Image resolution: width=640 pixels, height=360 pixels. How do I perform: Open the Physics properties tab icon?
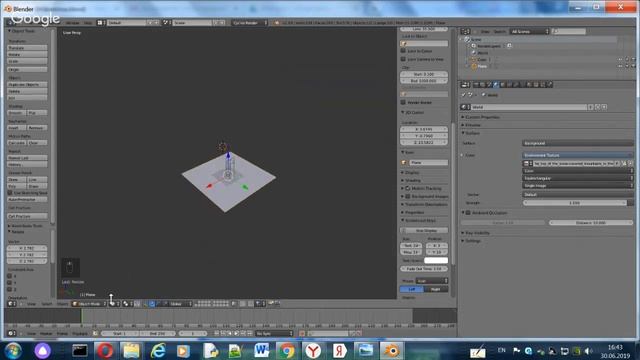[x=549, y=84]
